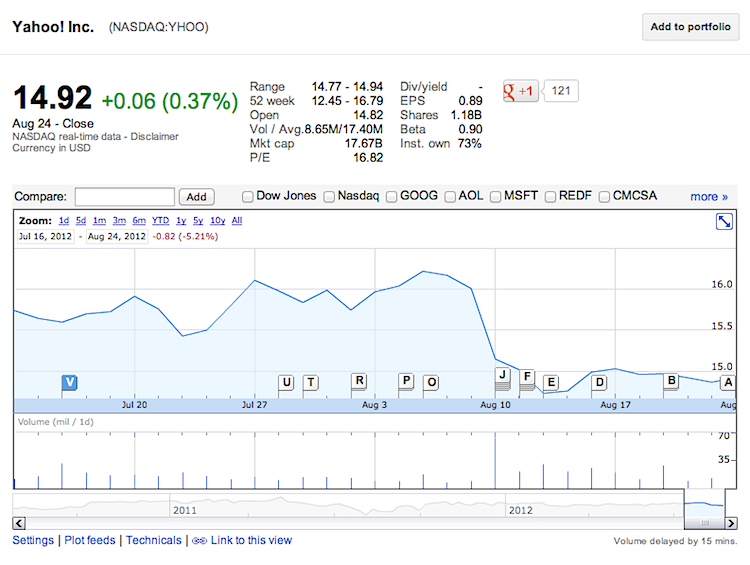Image resolution: width=750 pixels, height=565 pixels.
Task: Set chart zoom to 5d
Action: [x=81, y=221]
